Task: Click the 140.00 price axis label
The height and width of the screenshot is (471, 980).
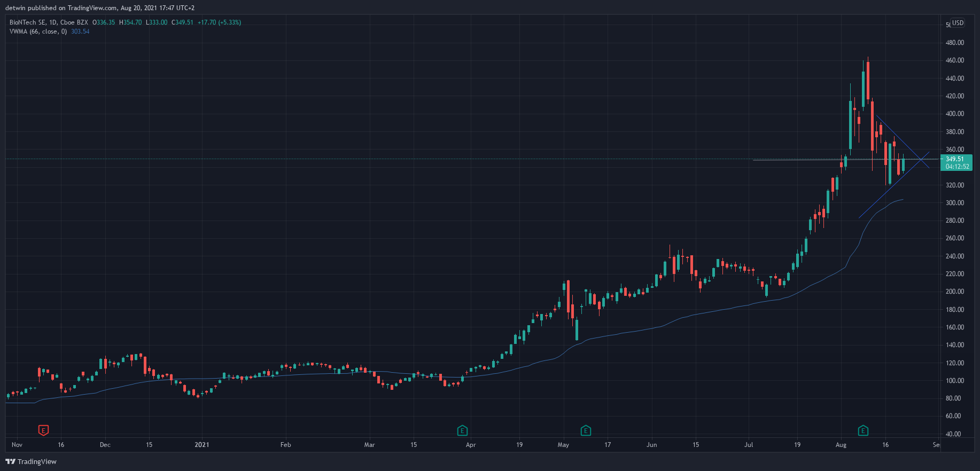Action: click(x=955, y=345)
